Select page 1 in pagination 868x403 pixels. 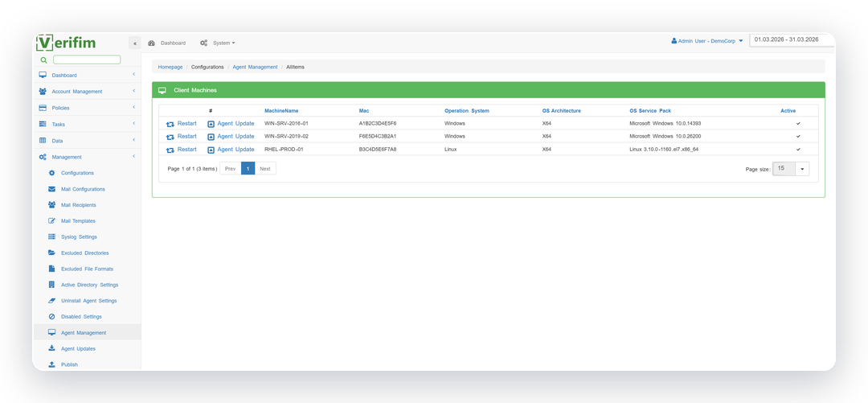(x=248, y=168)
